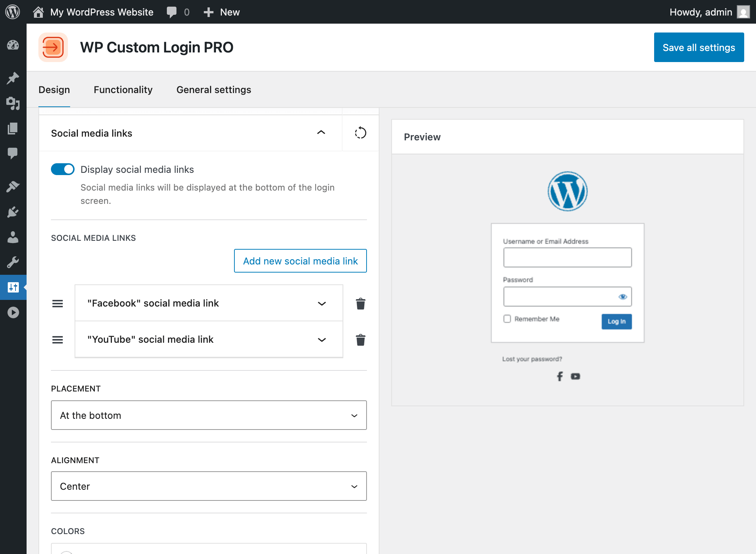
Task: Grab the Facebook link drag handle
Action: coord(58,304)
